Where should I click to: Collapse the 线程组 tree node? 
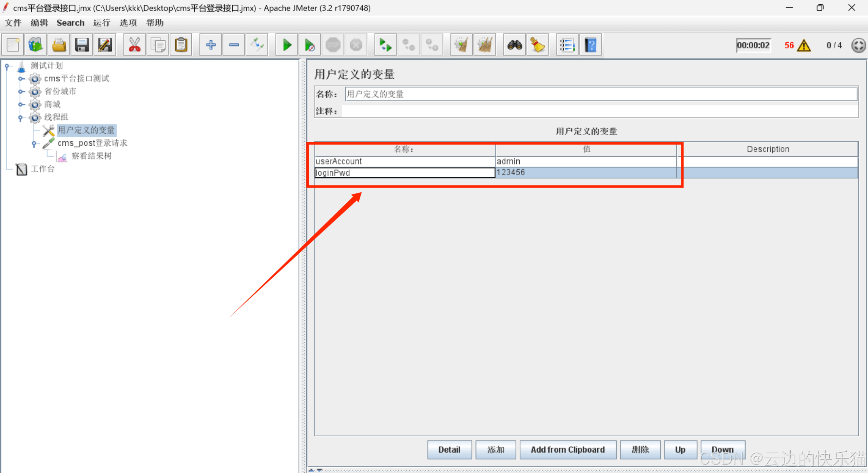coord(21,118)
